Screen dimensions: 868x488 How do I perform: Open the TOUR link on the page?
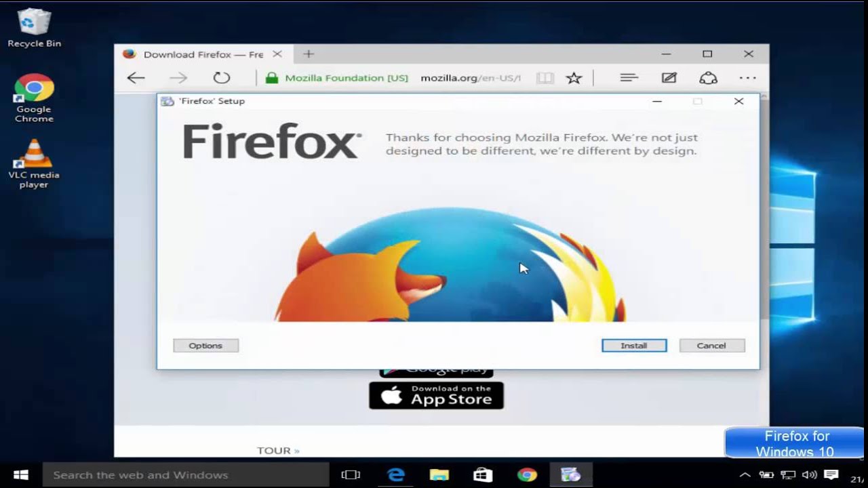click(x=278, y=450)
